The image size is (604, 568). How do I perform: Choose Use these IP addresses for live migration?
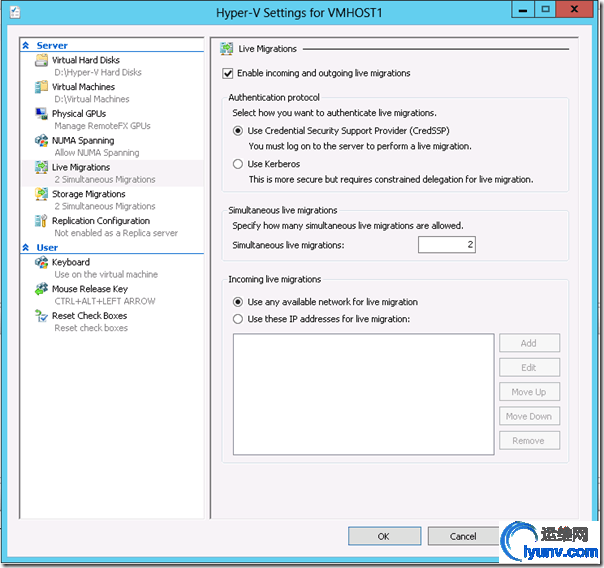click(238, 319)
